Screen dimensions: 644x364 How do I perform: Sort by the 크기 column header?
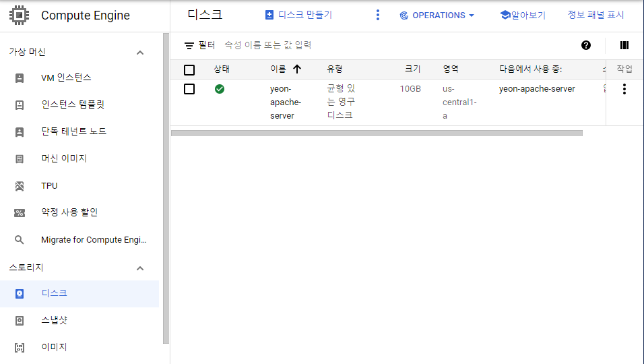click(412, 69)
